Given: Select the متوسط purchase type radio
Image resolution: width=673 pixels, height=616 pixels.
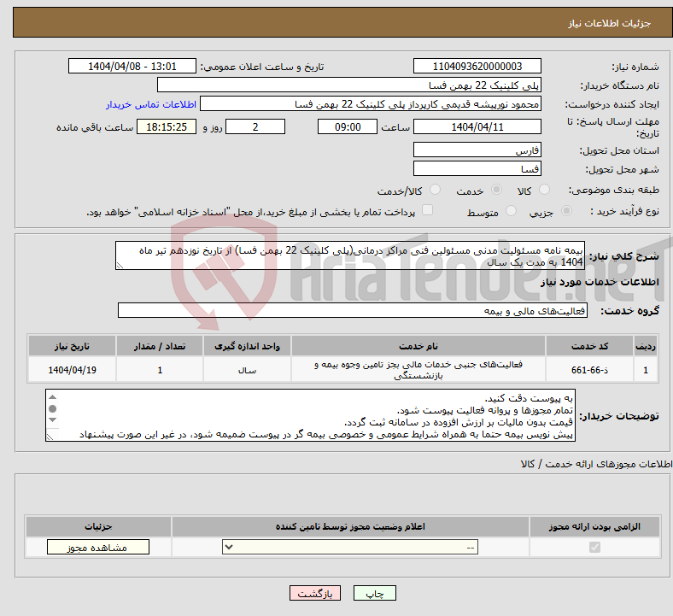Looking at the screenshot, I should (x=511, y=210).
